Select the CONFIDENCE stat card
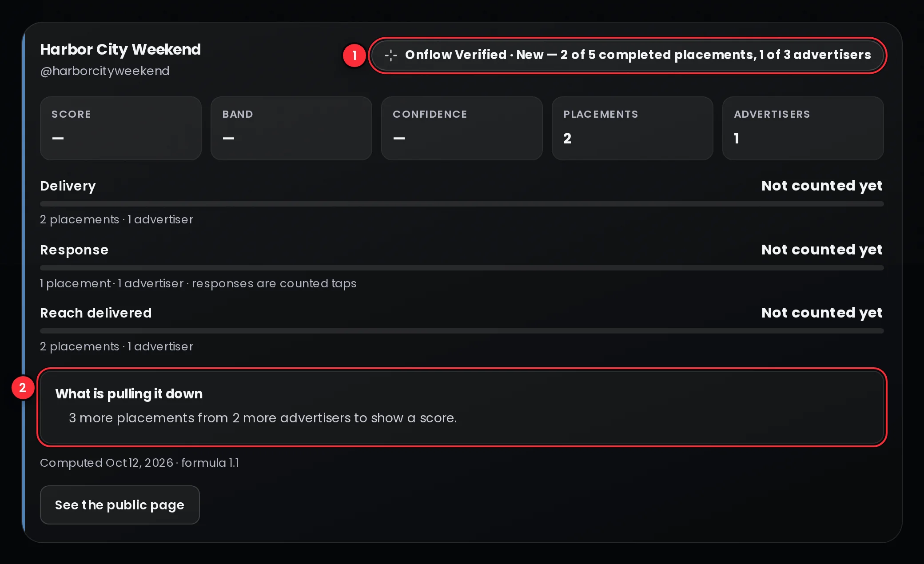924x564 pixels. [x=462, y=128]
